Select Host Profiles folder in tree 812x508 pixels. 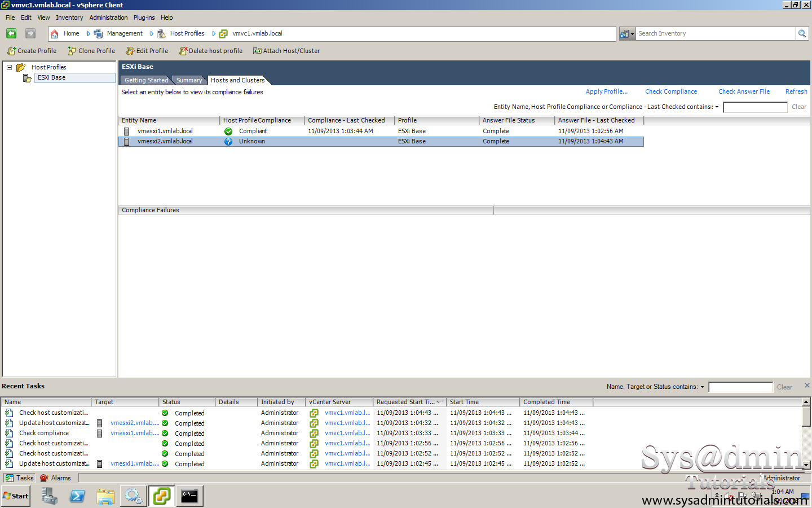coord(48,67)
